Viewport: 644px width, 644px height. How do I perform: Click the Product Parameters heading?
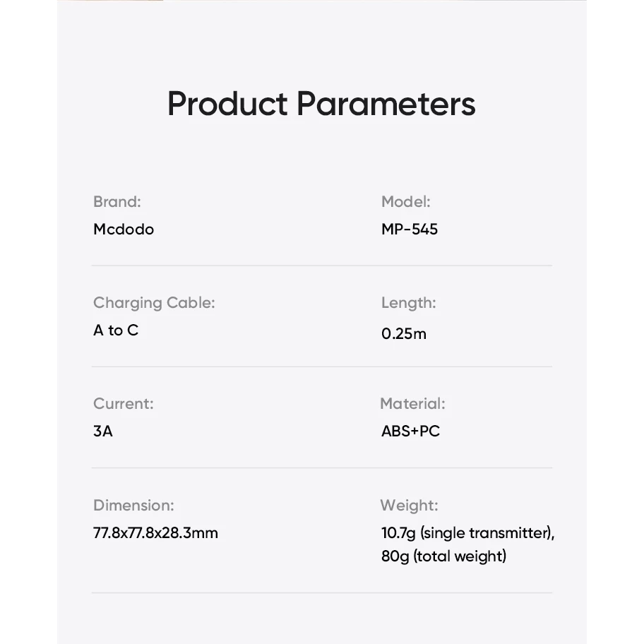coord(321,105)
